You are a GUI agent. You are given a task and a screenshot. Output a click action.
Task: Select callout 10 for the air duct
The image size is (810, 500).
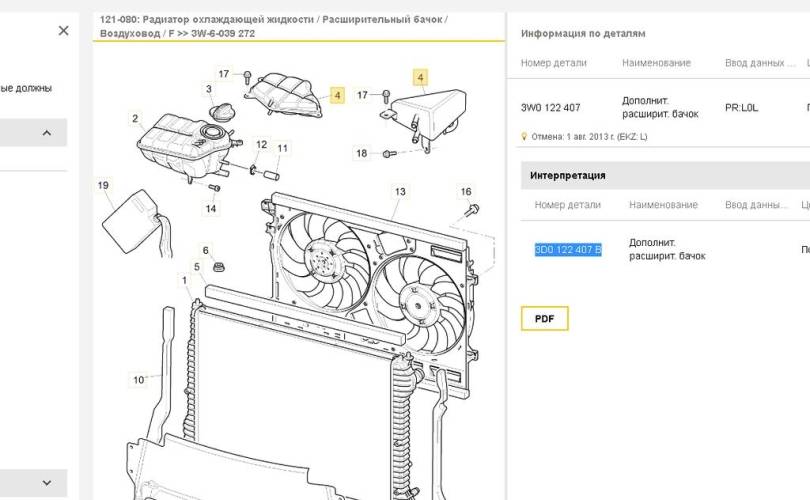click(138, 380)
